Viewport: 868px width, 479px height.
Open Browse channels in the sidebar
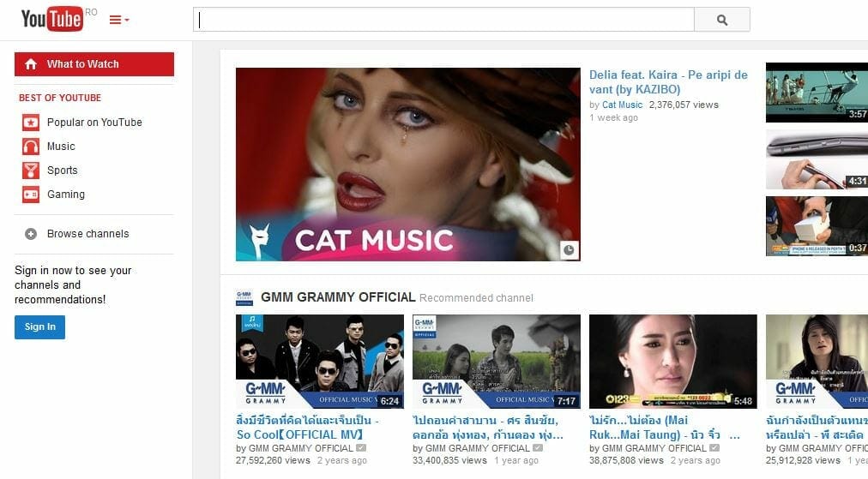coord(87,234)
